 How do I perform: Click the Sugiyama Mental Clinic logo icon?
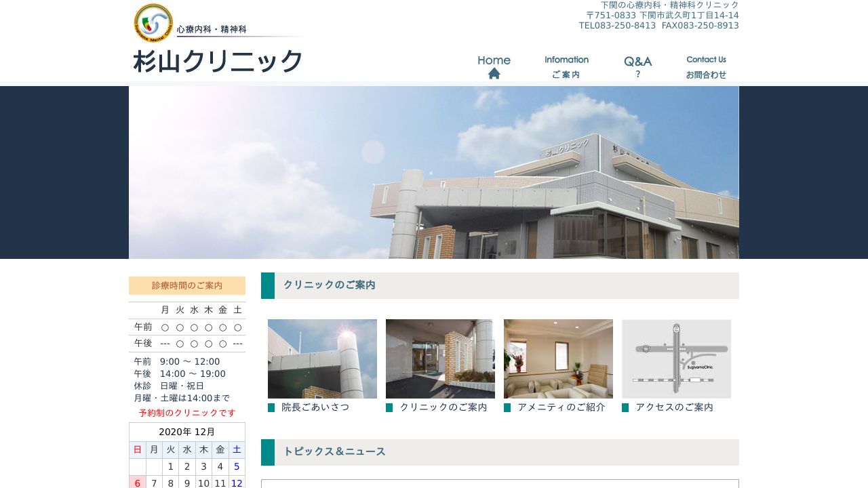point(154,22)
